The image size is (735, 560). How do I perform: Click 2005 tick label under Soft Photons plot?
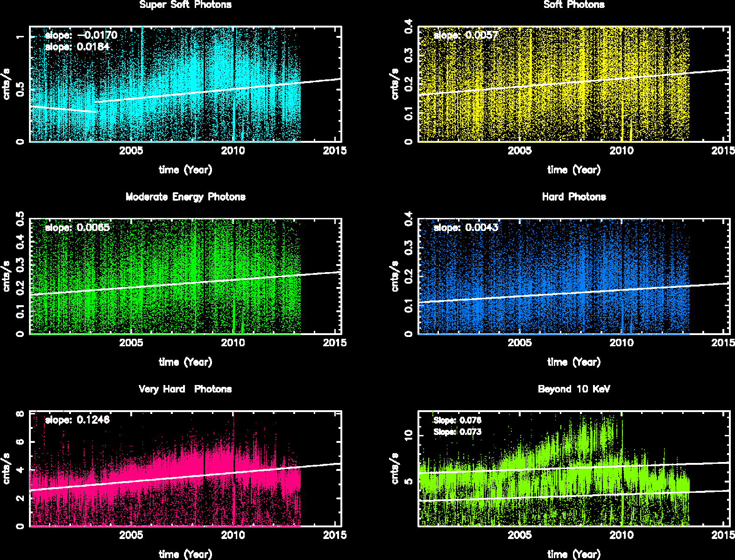[x=519, y=150]
